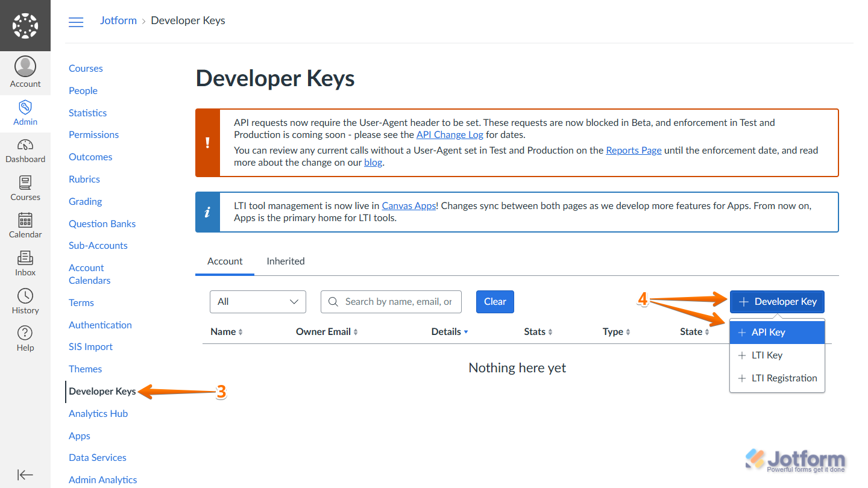Switch to the Inherited tab
This screenshot has width=868, height=488.
286,261
